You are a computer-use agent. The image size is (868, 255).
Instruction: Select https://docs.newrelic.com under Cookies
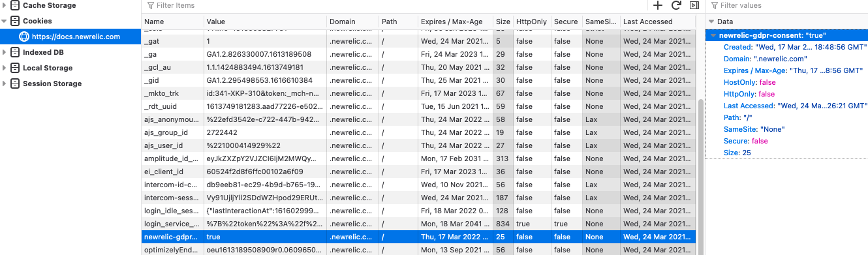tap(76, 37)
